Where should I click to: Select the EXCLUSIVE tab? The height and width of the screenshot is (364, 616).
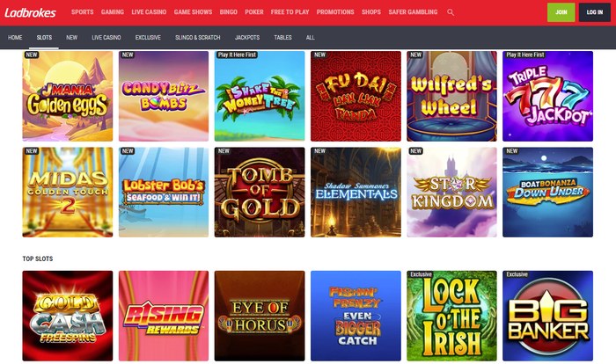[x=148, y=38]
